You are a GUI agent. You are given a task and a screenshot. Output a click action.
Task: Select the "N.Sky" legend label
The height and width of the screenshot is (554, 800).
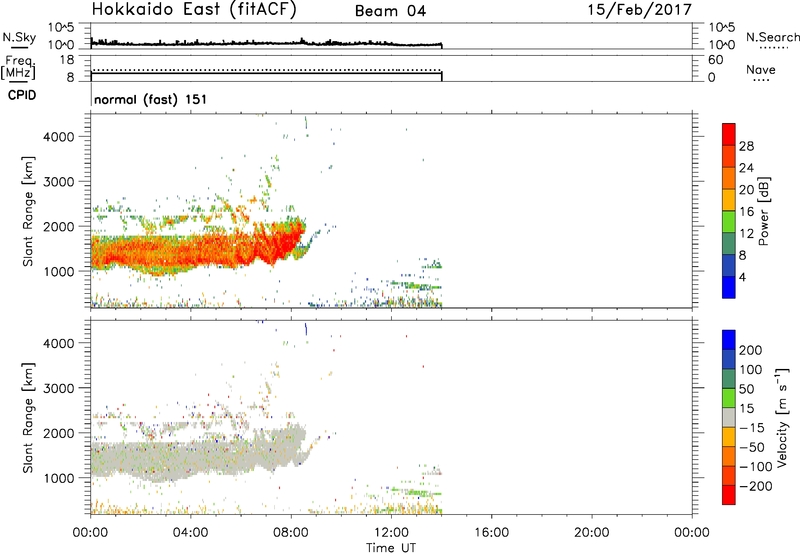19,38
